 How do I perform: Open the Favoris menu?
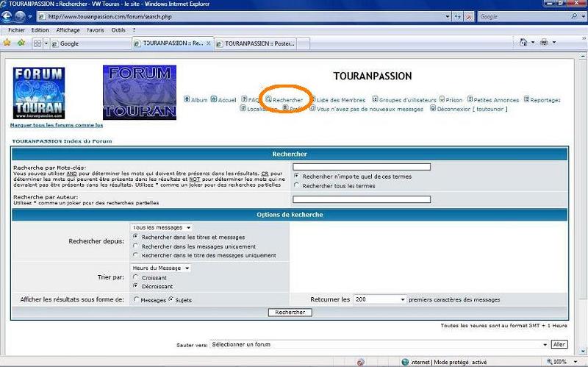point(96,30)
